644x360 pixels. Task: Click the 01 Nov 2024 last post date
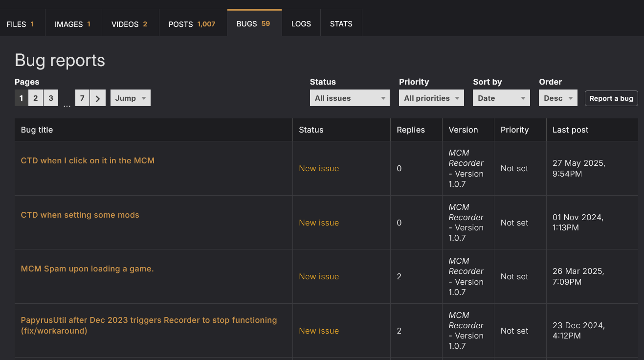point(578,223)
